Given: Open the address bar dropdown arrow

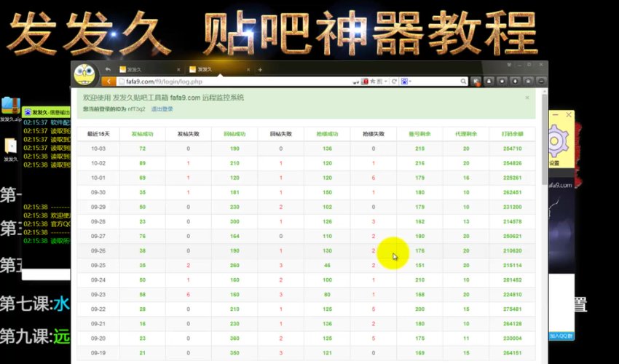Looking at the screenshot, I should [x=386, y=82].
